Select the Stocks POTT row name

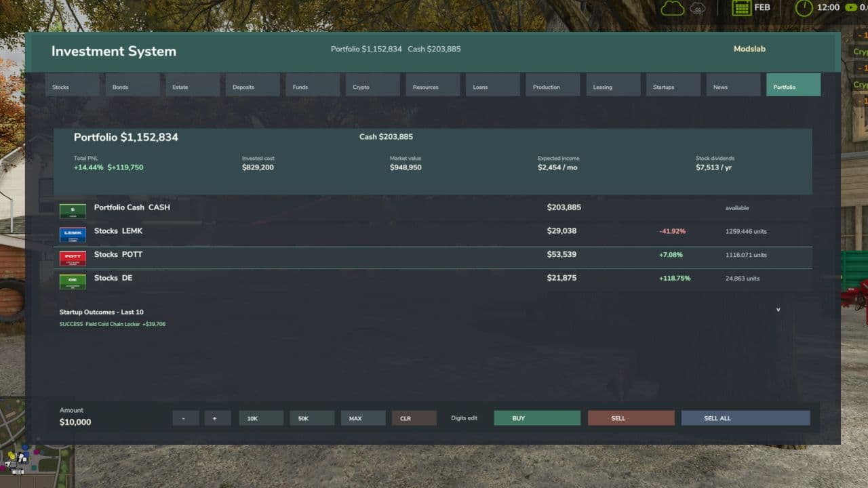point(118,254)
